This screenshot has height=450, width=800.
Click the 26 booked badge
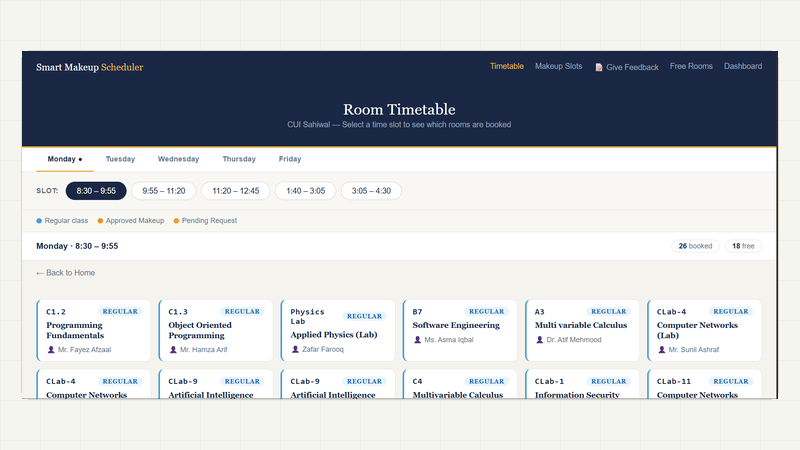point(695,246)
